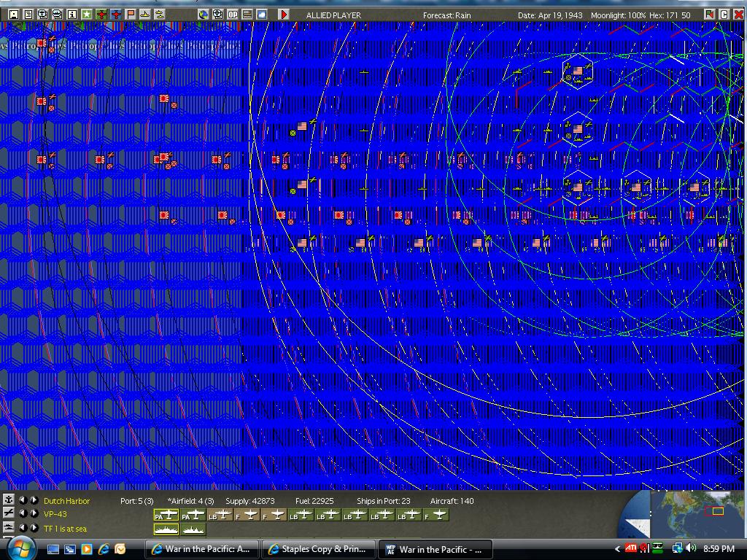Click the Windows Media Player quick launch icon
Viewport: 747px width, 560px height.
pyautogui.click(x=86, y=549)
